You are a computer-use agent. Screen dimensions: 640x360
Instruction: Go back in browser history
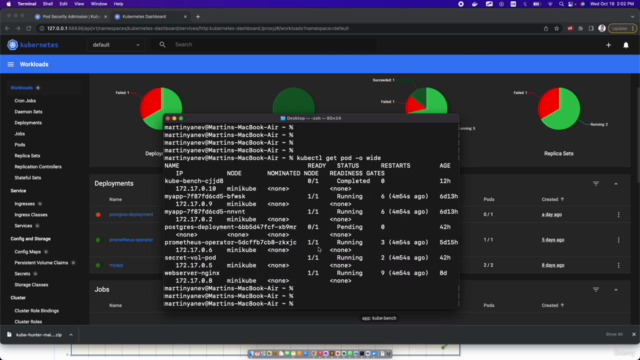(7, 29)
